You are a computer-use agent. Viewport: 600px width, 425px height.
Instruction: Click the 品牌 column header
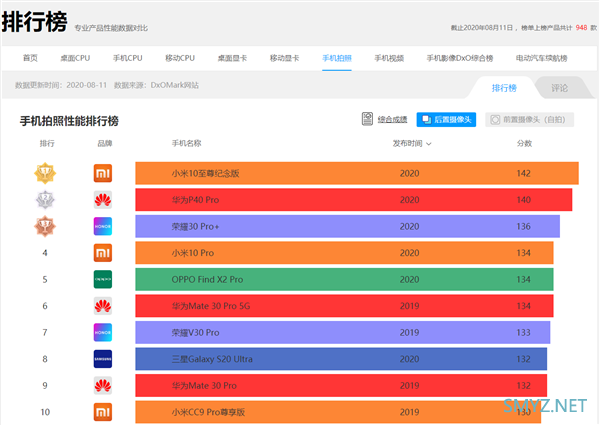104,143
